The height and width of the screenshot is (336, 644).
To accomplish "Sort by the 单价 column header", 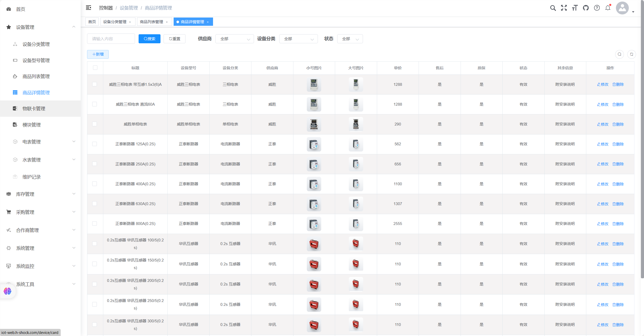I will click(398, 68).
